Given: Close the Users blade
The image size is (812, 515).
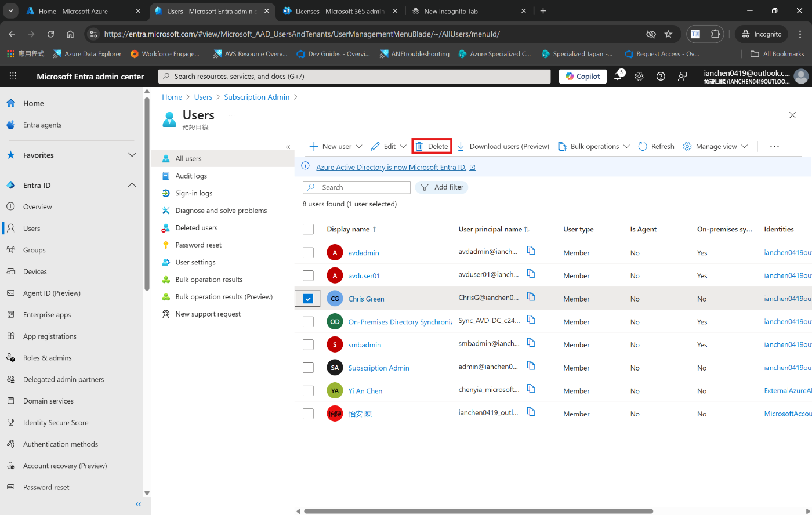Looking at the screenshot, I should tap(792, 115).
